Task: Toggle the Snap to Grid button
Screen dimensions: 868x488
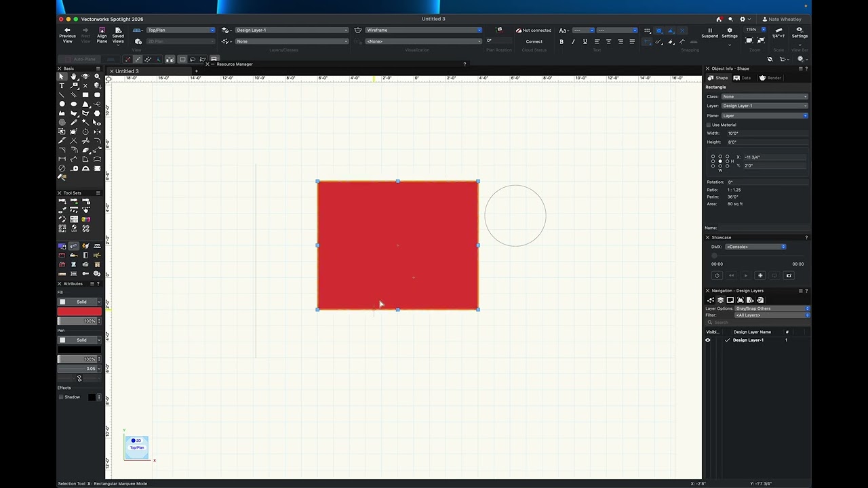Action: pos(647,30)
